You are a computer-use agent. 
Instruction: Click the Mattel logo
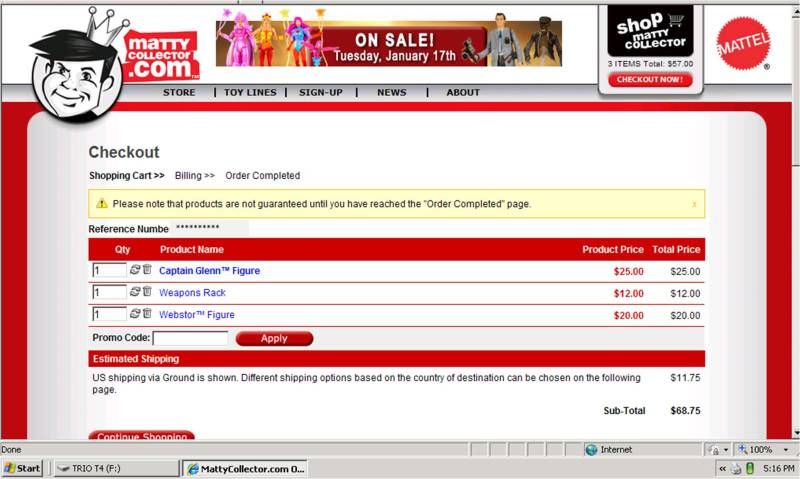(743, 44)
